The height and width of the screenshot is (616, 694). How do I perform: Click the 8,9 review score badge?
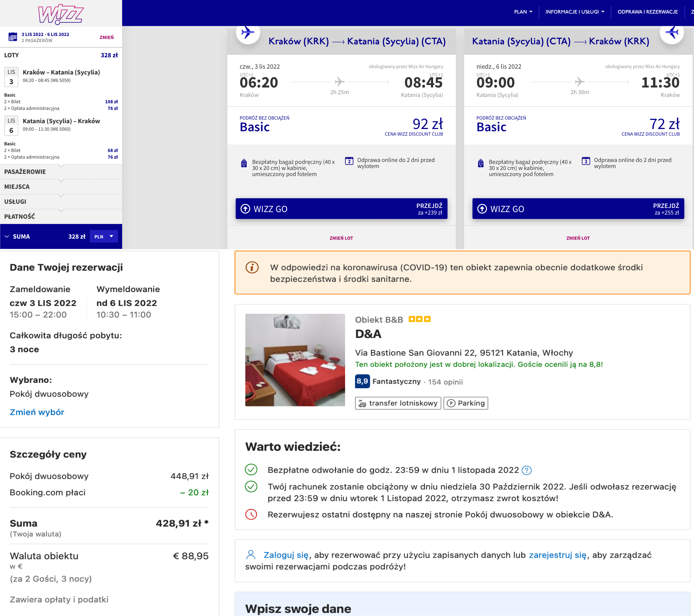362,381
